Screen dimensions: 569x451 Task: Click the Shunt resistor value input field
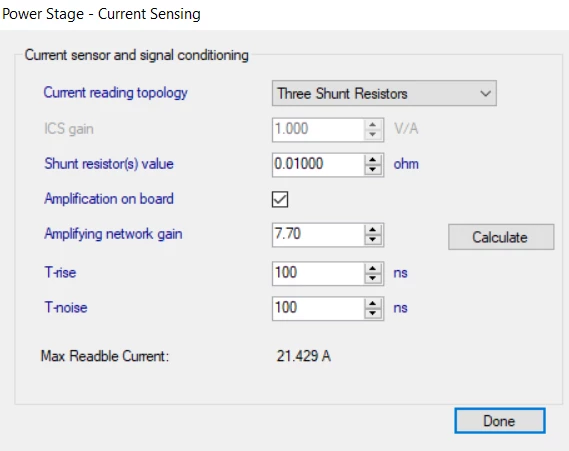point(318,165)
